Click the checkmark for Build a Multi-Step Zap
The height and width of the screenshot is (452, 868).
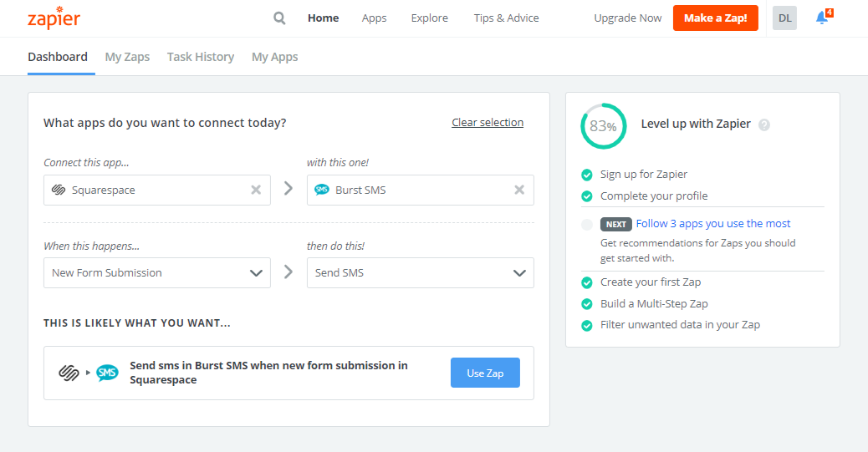point(587,304)
